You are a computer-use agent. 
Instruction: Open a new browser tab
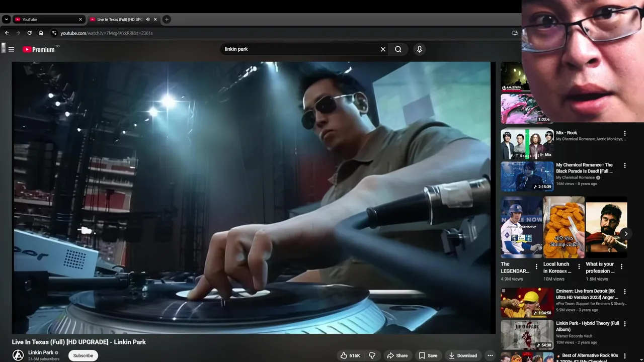click(x=167, y=20)
